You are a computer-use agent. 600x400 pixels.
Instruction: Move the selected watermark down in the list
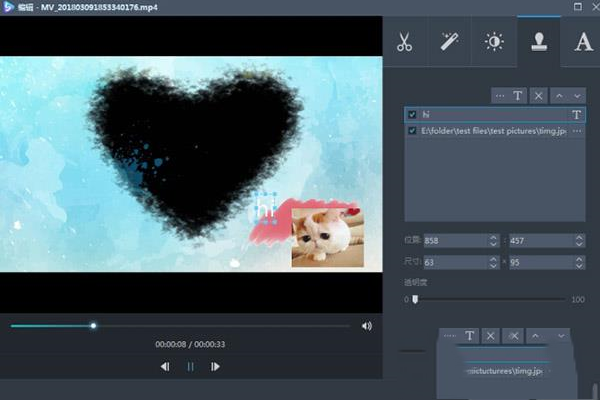[577, 96]
